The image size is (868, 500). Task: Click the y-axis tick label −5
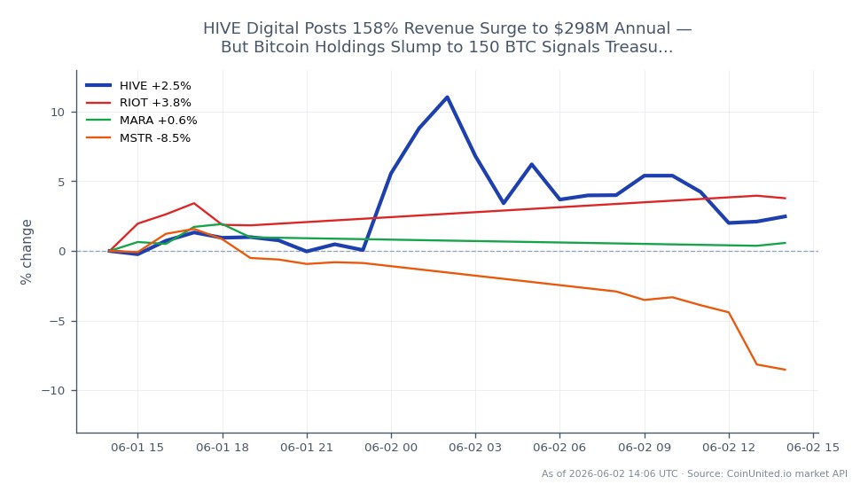(x=58, y=321)
